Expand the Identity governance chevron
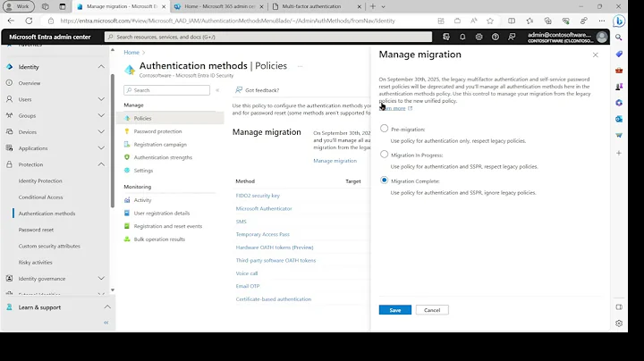 pos(101,279)
